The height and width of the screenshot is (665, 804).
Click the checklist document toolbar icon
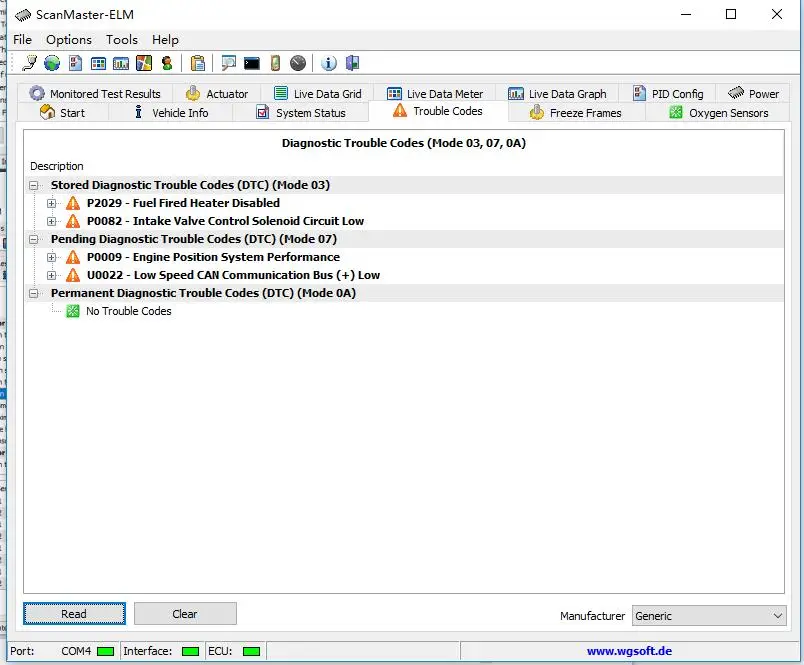click(75, 63)
